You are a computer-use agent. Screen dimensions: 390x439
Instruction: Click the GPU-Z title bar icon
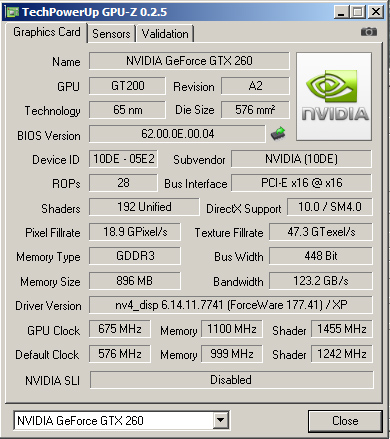[13, 12]
